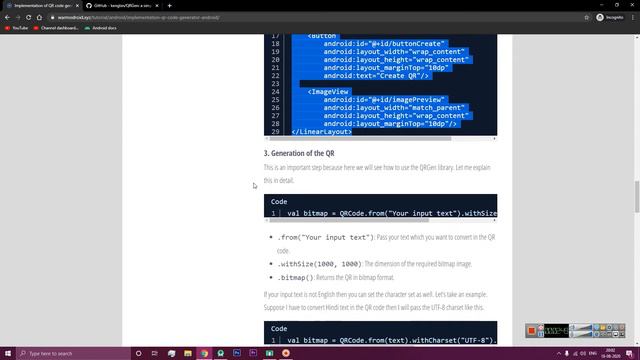Click the withCharset("UTF-8") code line
The height and width of the screenshot is (360, 640).
pos(392,340)
